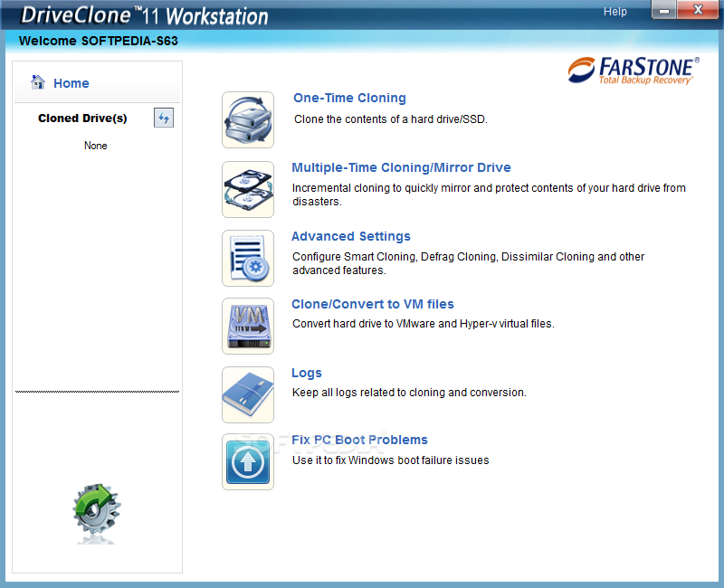Click 'Keep all logs related to cloning' text

(x=409, y=393)
